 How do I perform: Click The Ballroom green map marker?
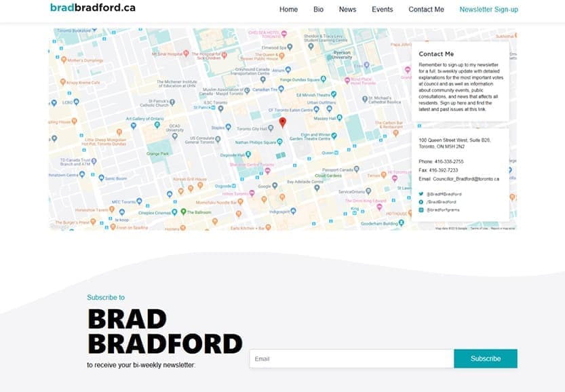point(183,212)
